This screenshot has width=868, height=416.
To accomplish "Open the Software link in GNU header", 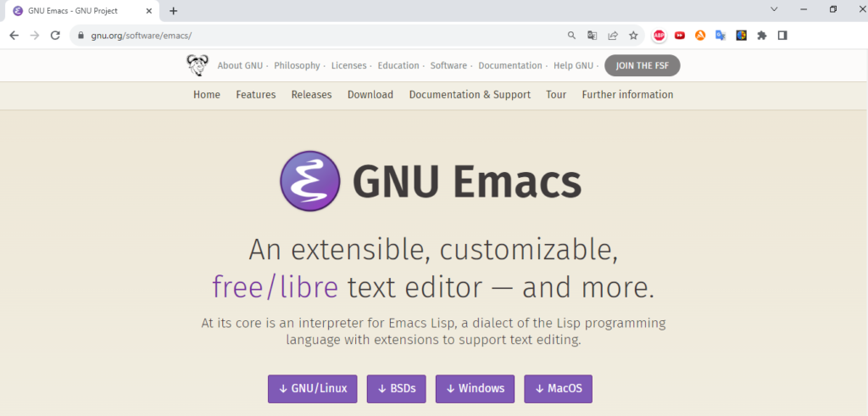I will pos(448,65).
